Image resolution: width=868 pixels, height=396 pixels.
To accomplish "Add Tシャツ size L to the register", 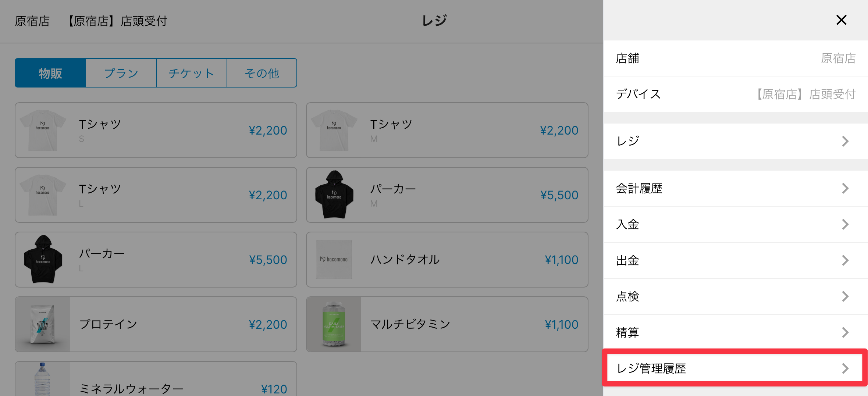I will [156, 195].
